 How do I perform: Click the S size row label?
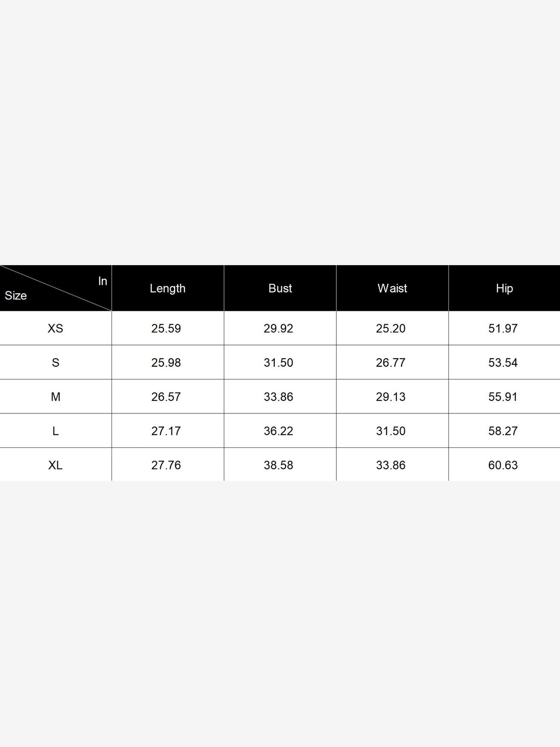click(55, 362)
